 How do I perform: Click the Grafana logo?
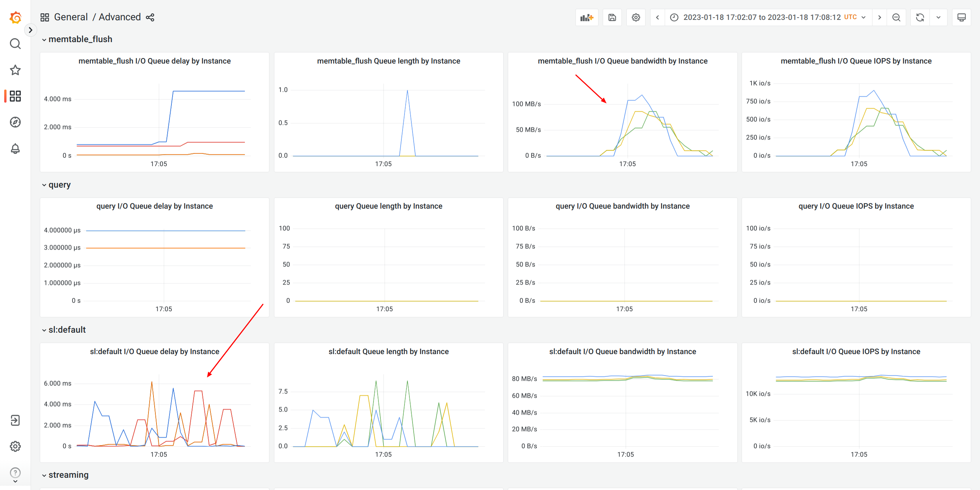[15, 18]
